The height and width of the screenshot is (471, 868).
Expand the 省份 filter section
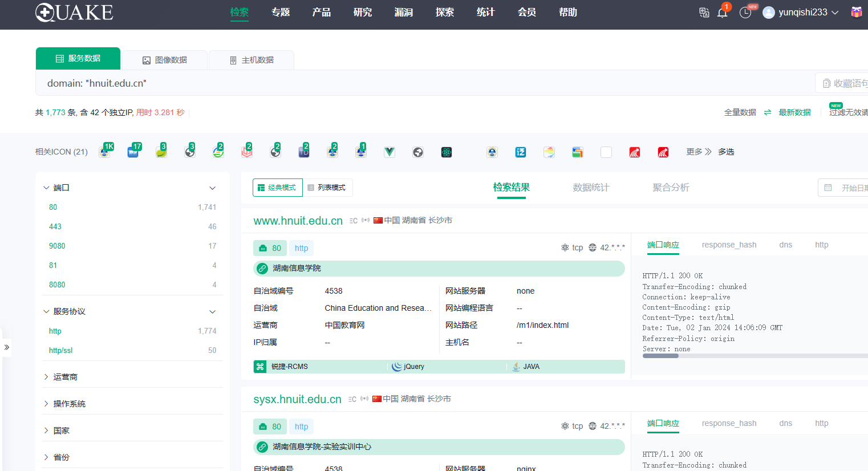[46, 457]
